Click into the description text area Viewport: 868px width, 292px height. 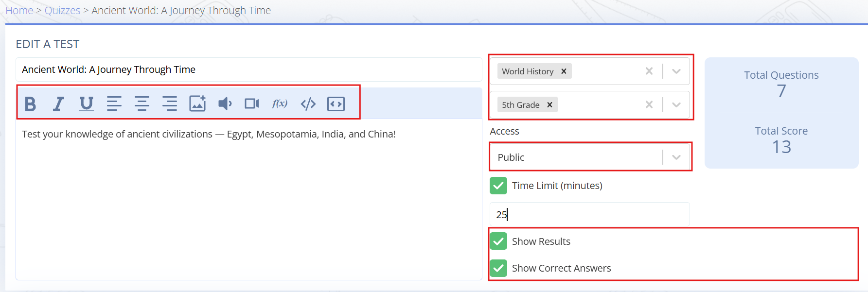tap(249, 199)
